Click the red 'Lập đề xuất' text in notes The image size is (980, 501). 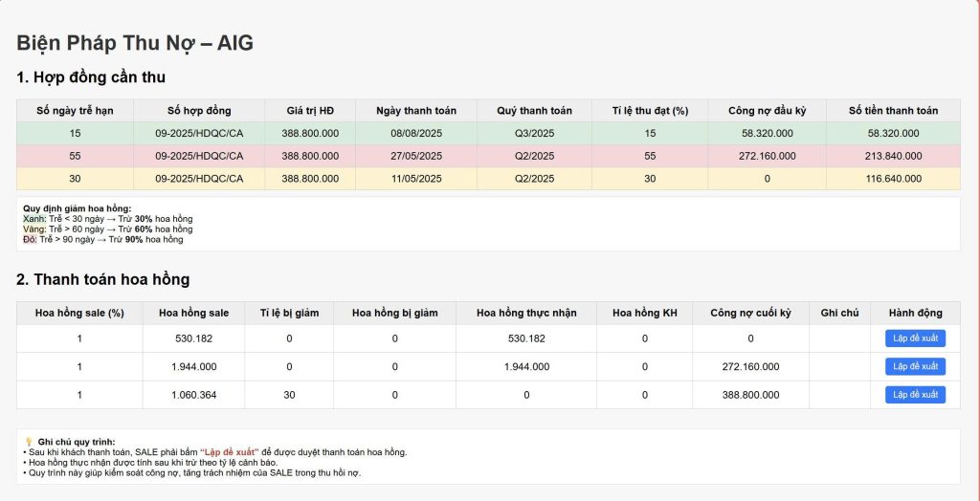(230, 452)
